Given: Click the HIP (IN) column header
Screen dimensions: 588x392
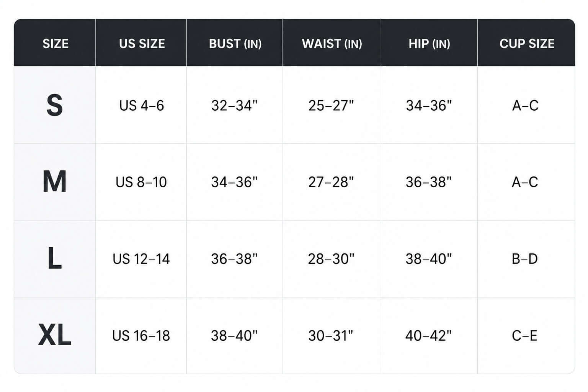Looking at the screenshot, I should (x=429, y=43).
